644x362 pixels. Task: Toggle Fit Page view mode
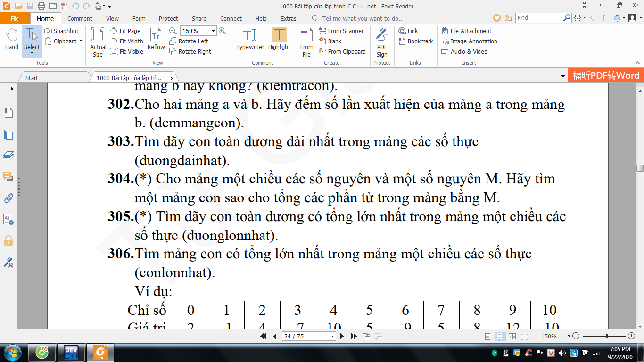tap(125, 31)
